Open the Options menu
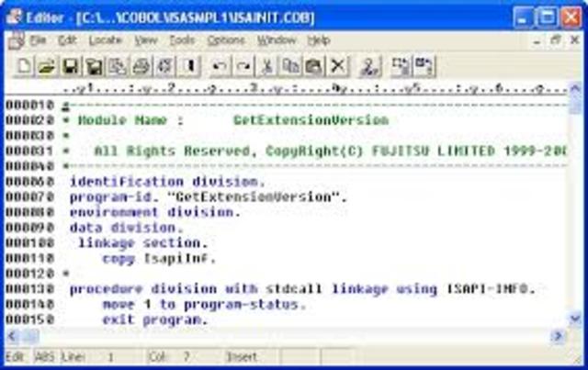Viewport: 588px width, 370px height. click(x=226, y=40)
